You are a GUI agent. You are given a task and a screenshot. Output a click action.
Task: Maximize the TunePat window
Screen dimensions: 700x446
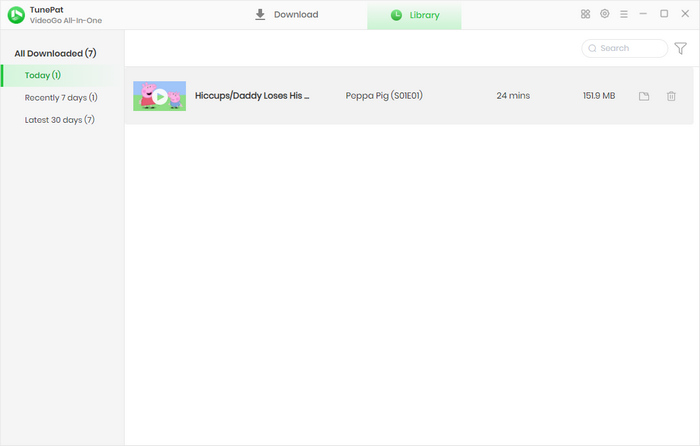664,14
